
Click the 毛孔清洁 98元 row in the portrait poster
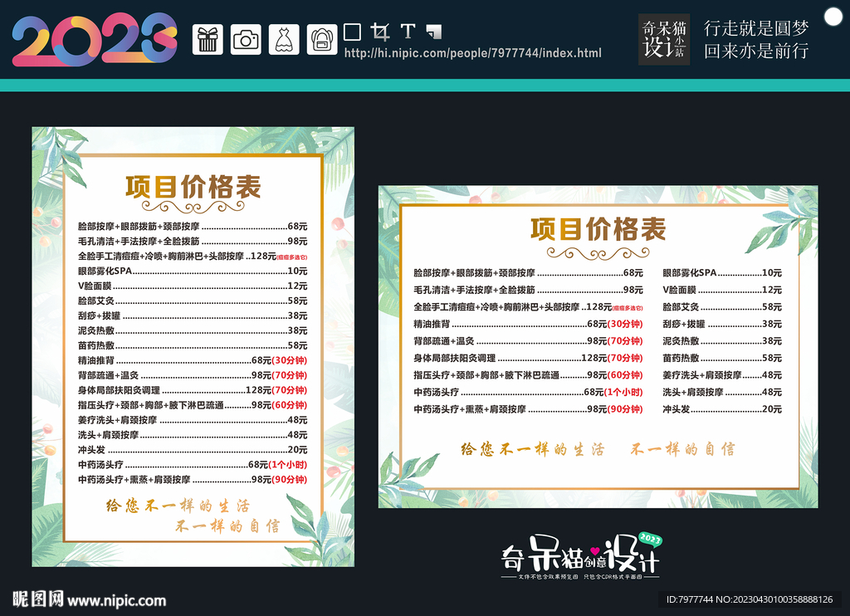pyautogui.click(x=193, y=242)
